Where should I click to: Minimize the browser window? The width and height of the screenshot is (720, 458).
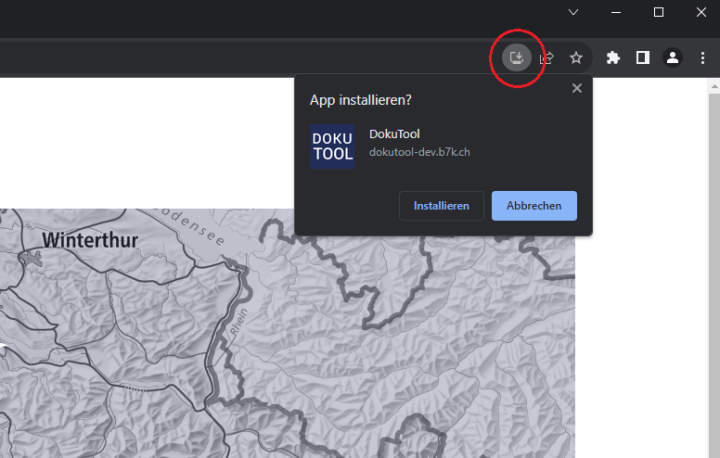tap(616, 12)
